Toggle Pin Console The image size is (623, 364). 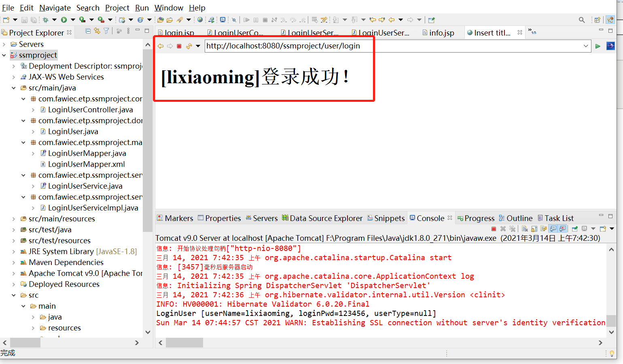pyautogui.click(x=574, y=229)
